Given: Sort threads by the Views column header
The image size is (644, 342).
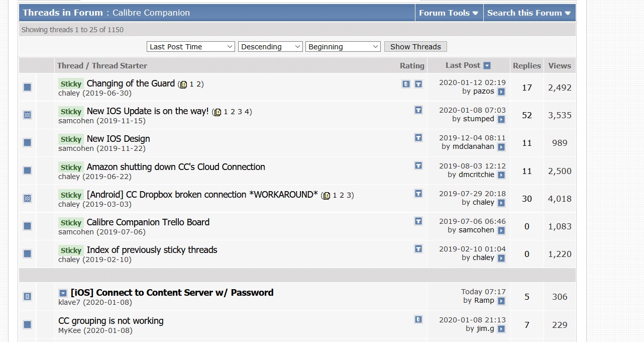Looking at the screenshot, I should point(560,66).
